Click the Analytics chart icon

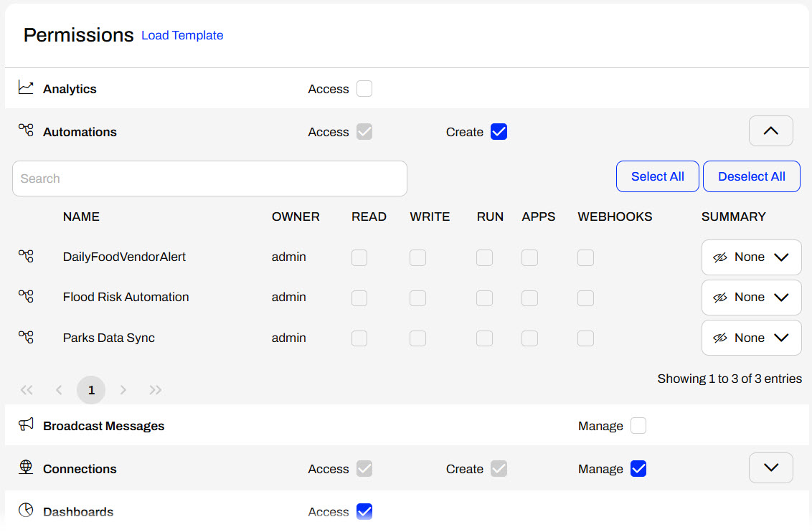(x=26, y=87)
